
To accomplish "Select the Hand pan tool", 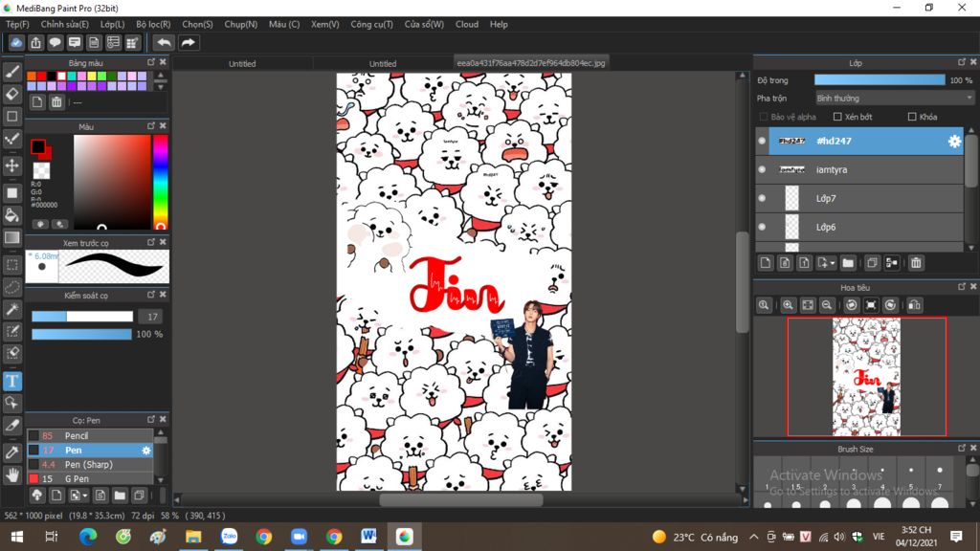I will (x=11, y=474).
